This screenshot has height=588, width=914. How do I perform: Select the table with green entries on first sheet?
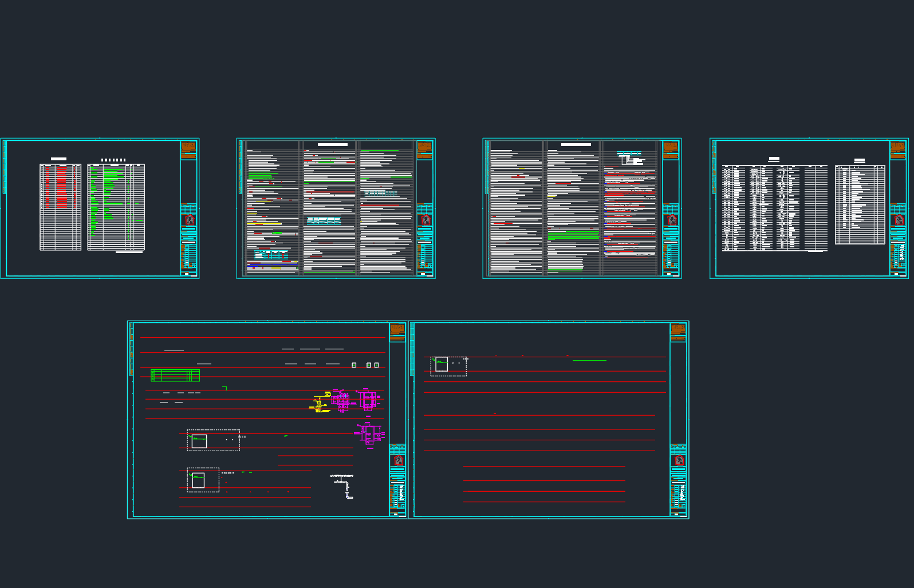coord(116,207)
